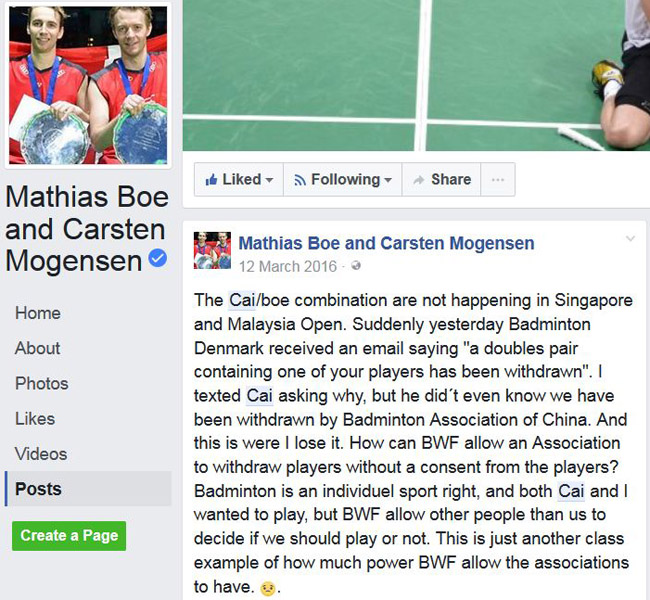The width and height of the screenshot is (650, 600).
Task: Select the Posts tab in the sidebar
Action: pyautogui.click(x=88, y=488)
